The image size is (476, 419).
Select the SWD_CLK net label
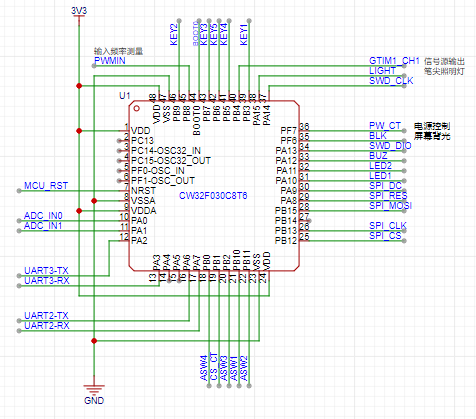coord(391,81)
